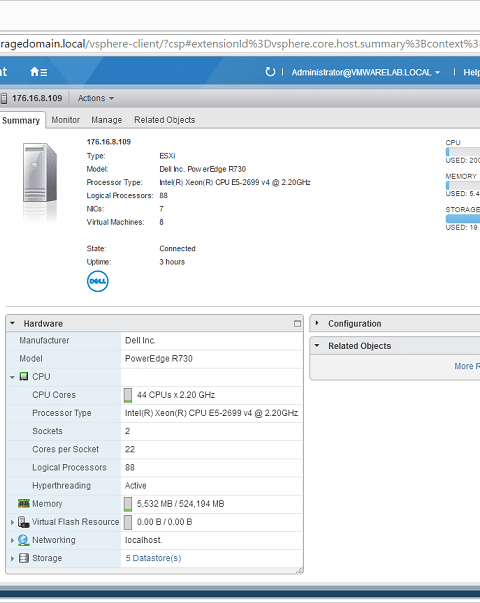
Task: Switch to the Related Objects tab
Action: [165, 120]
